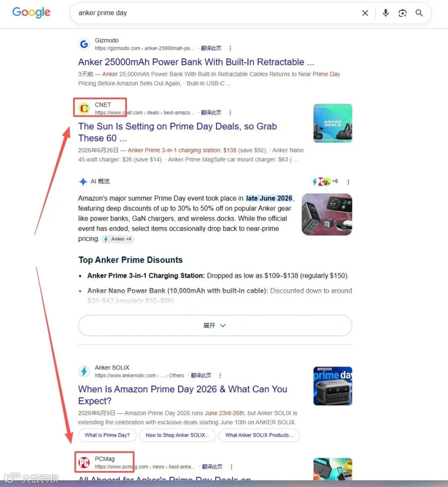Open AI overview options menu
The width and height of the screenshot is (448, 487).
348,182
